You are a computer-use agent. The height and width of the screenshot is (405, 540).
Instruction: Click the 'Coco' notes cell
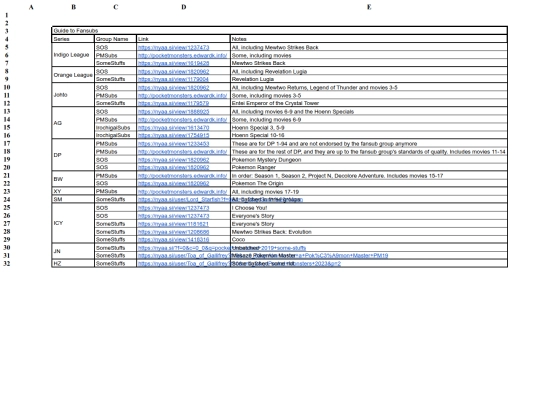click(369, 239)
